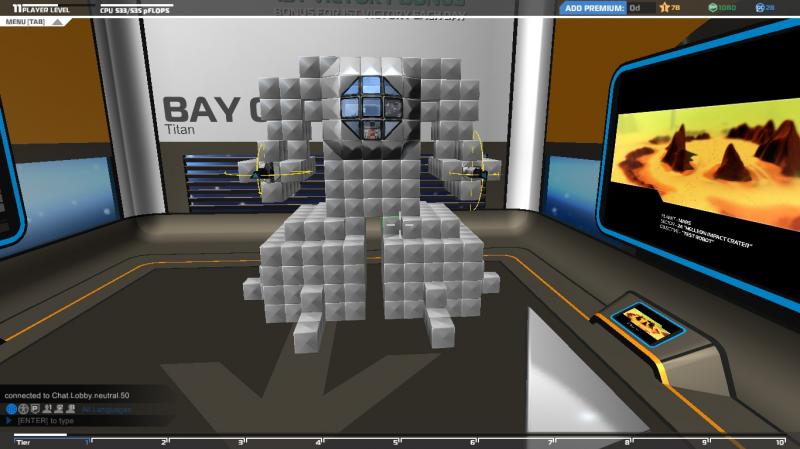Click the blue globe chat channel icon
The image size is (800, 449).
[x=12, y=409]
